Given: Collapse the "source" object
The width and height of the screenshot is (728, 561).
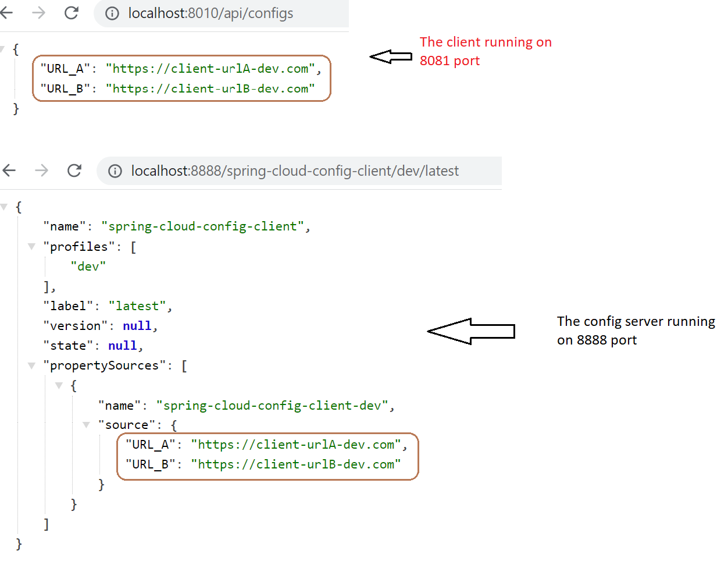Looking at the screenshot, I should pos(86,425).
